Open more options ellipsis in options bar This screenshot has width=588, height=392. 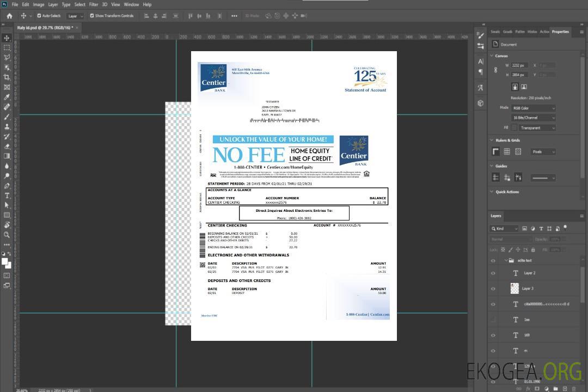tap(234, 16)
